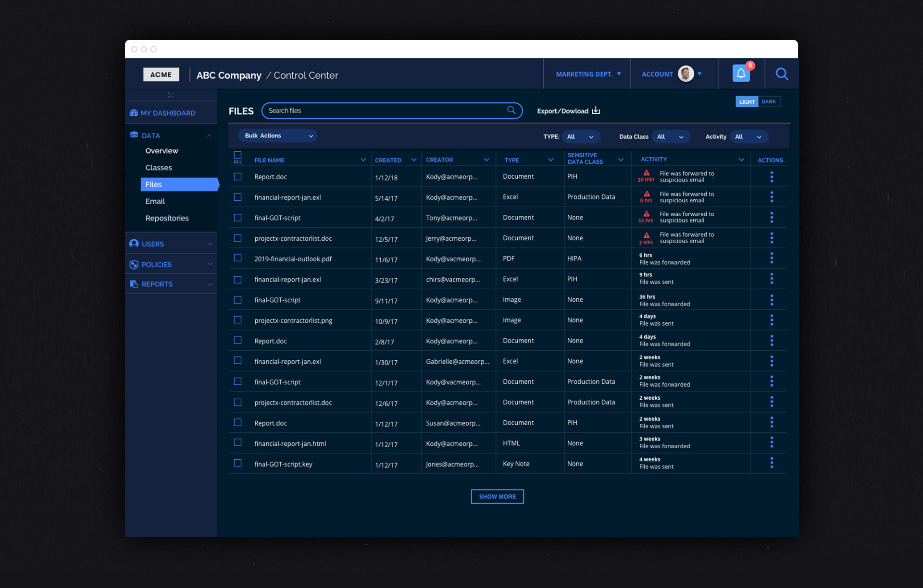Image resolution: width=923 pixels, height=588 pixels.
Task: Click the My Dashboard gauge icon
Action: (134, 113)
